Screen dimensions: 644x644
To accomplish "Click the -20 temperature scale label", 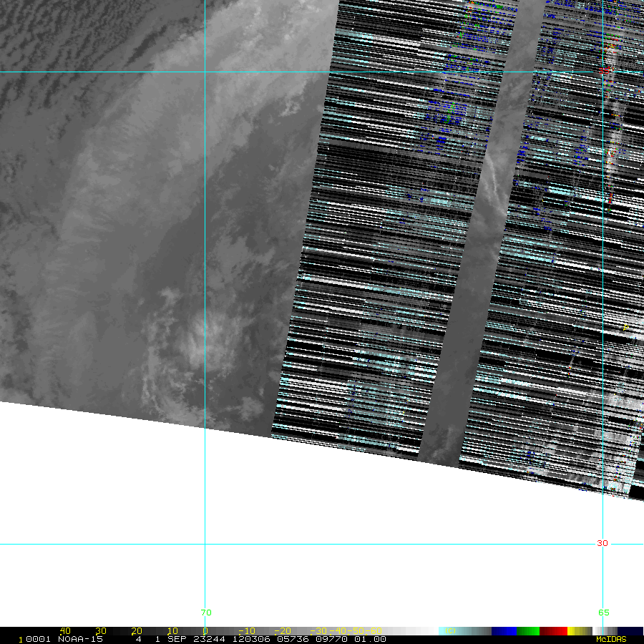I will click(280, 631).
